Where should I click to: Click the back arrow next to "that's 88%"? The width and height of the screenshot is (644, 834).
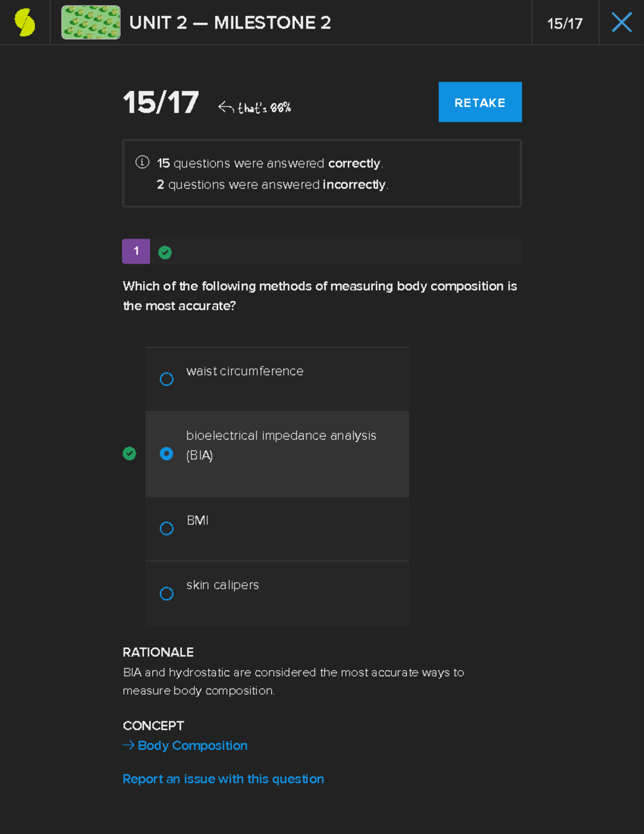[x=225, y=108]
